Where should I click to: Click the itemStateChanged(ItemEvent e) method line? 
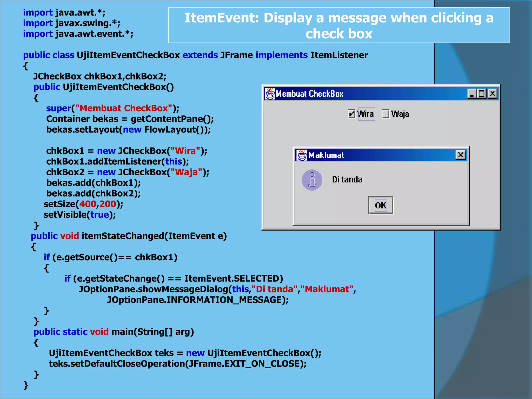pos(129,236)
